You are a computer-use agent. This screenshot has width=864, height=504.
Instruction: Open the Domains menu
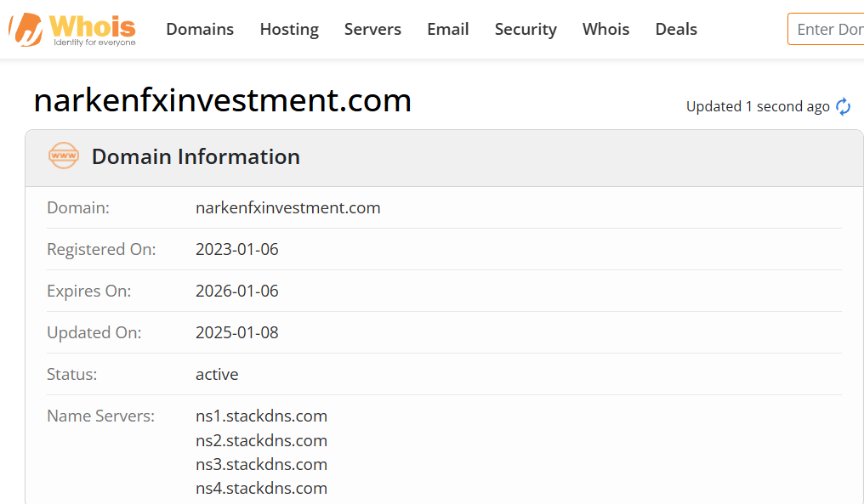click(x=200, y=29)
